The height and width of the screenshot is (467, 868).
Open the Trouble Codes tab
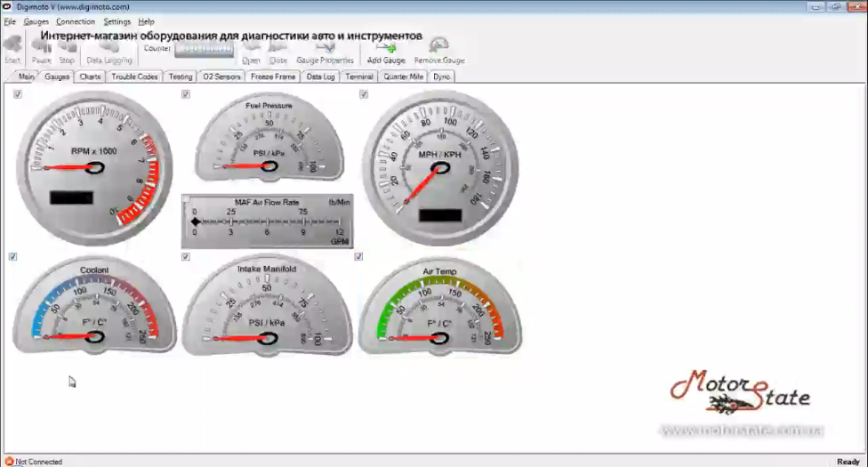[134, 76]
